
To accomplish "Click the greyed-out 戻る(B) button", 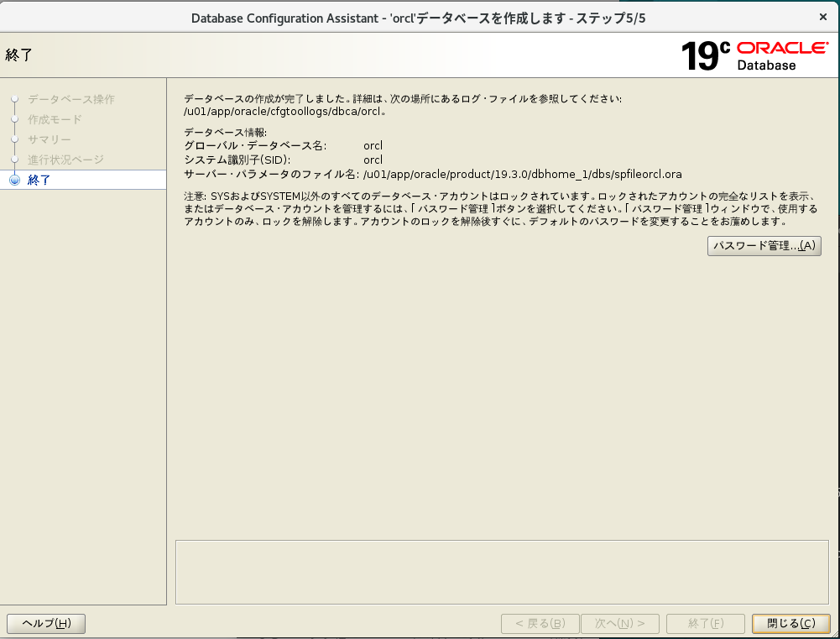I will 540,623.
